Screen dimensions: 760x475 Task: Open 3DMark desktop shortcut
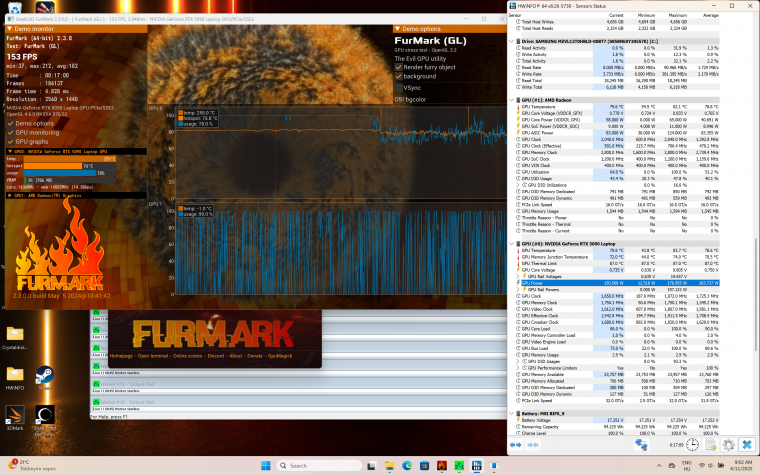point(15,417)
